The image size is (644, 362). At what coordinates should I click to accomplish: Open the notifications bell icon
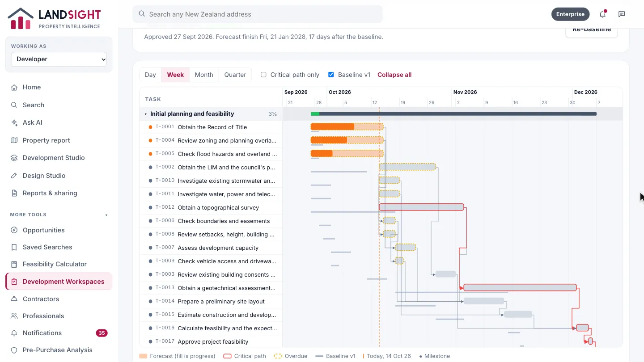602,14
